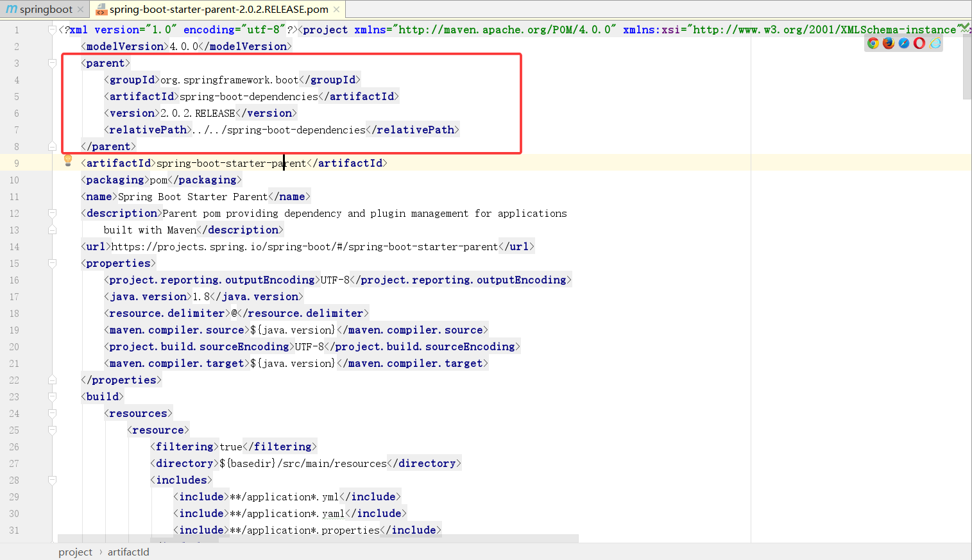
Task: Fold the closing properties marker on line 22
Action: [x=53, y=380]
